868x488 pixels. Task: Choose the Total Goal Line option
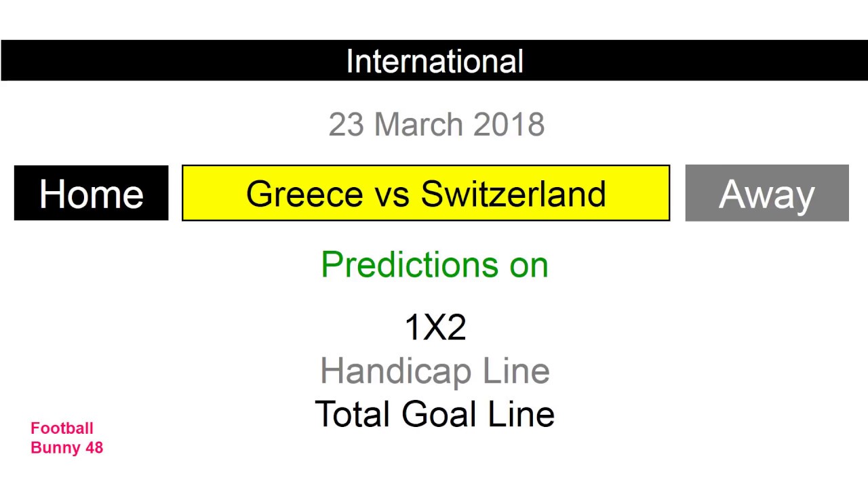point(435,414)
